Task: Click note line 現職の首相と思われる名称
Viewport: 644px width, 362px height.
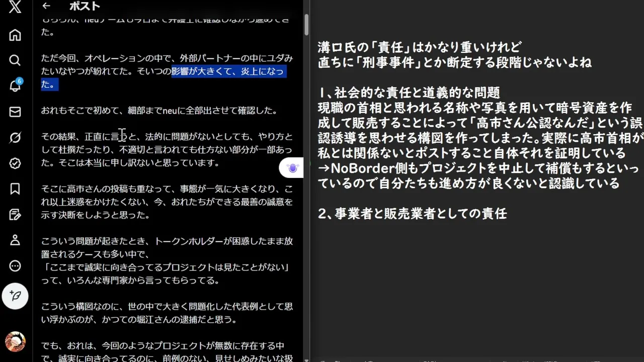Action: tap(474, 108)
